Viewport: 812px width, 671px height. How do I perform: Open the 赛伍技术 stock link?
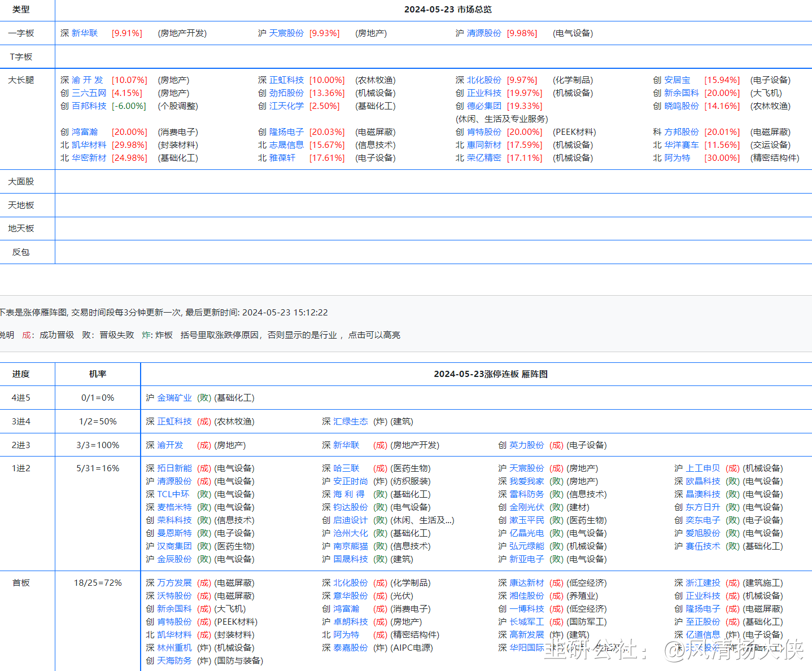703,546
